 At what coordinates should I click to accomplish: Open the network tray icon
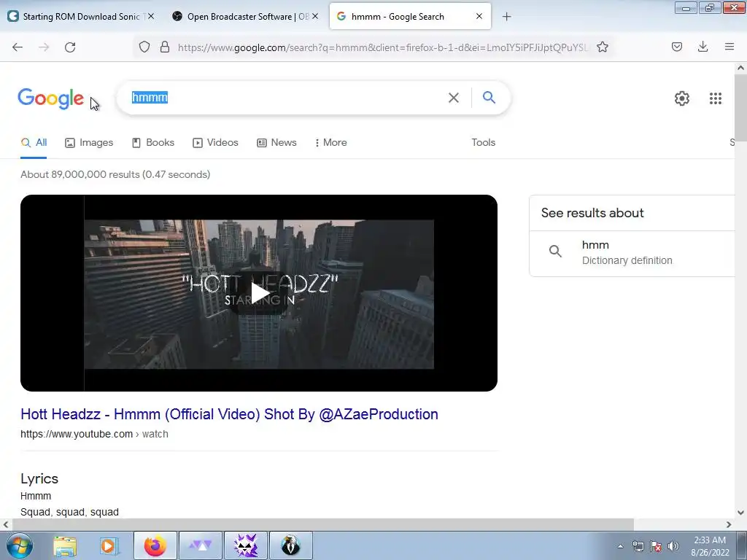click(x=638, y=546)
